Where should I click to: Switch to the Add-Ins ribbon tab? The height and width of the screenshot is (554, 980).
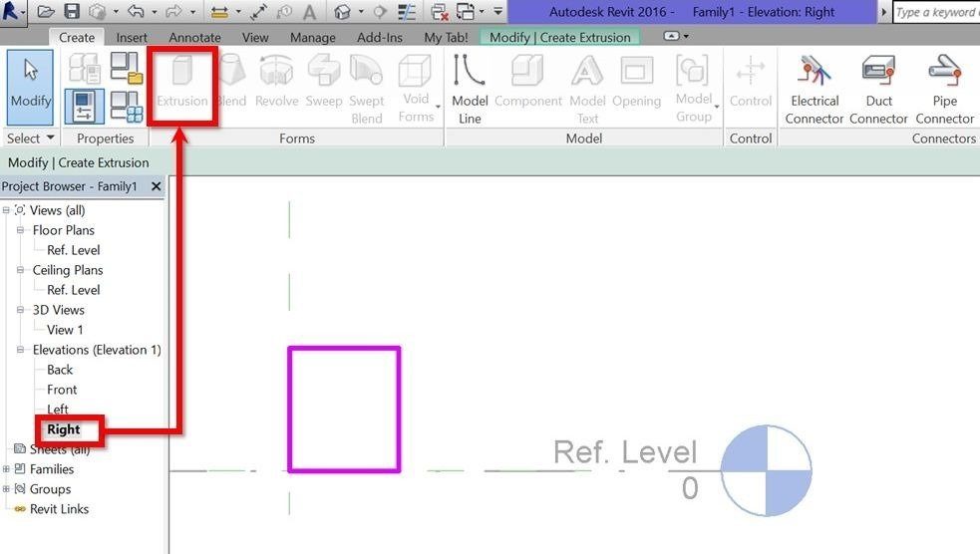pyautogui.click(x=380, y=38)
